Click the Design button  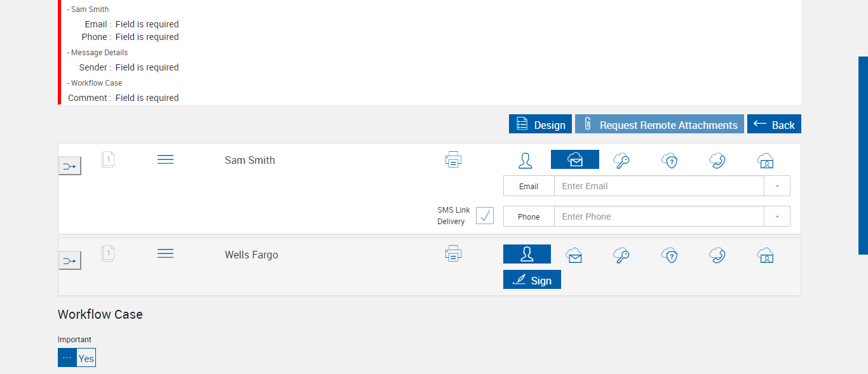pos(540,124)
